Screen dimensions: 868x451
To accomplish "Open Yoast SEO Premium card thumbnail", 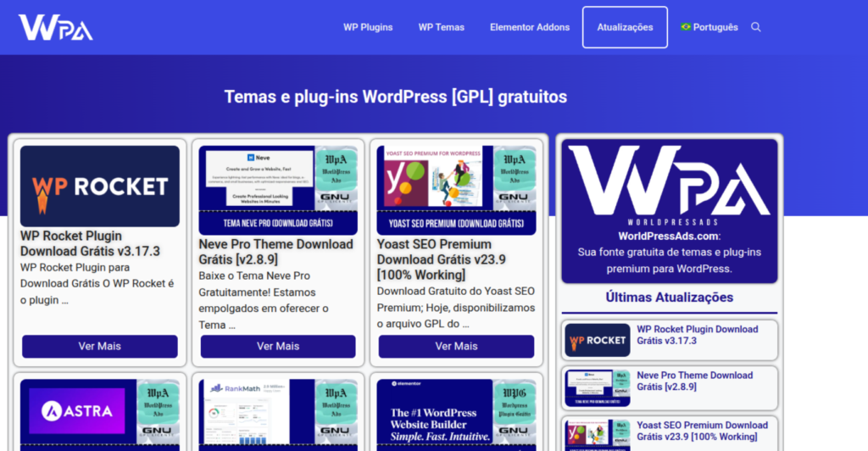I will click(x=456, y=191).
